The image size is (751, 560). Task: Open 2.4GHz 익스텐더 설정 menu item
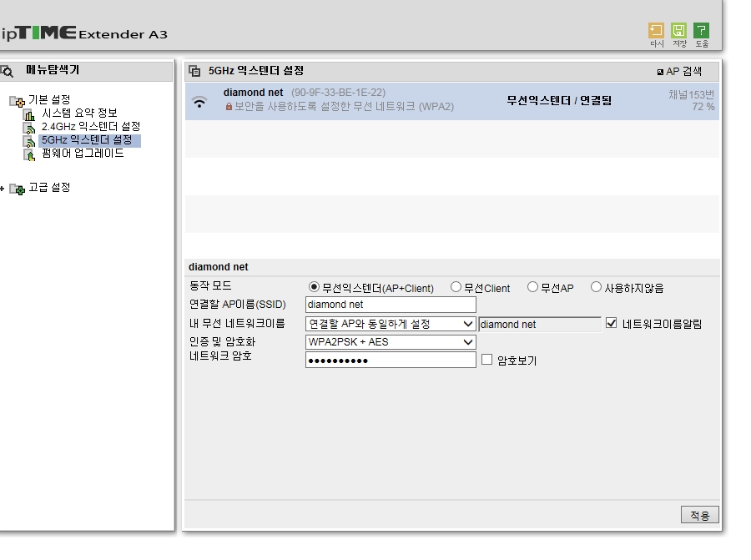tap(90, 127)
